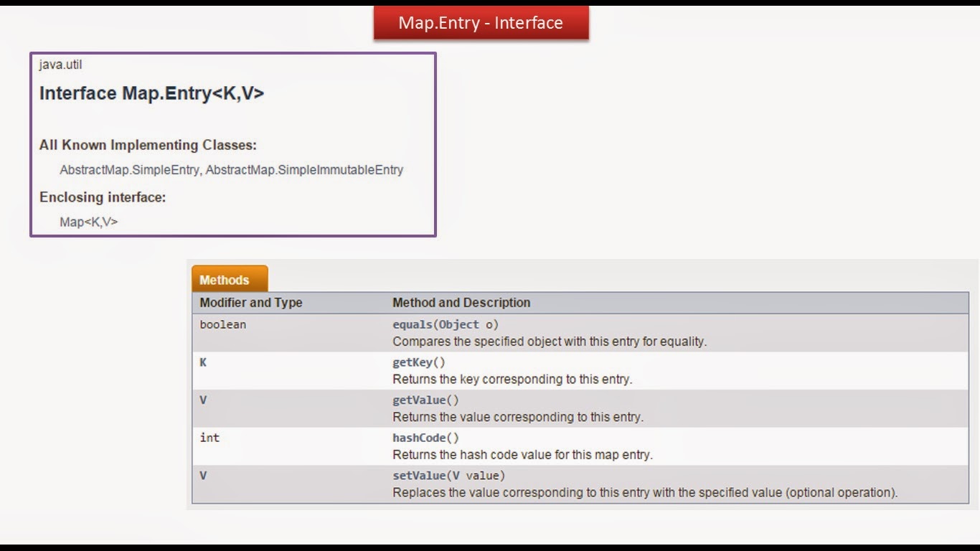Viewport: 980px width, 551px height.
Task: Click the Method and Description column header
Action: (460, 302)
